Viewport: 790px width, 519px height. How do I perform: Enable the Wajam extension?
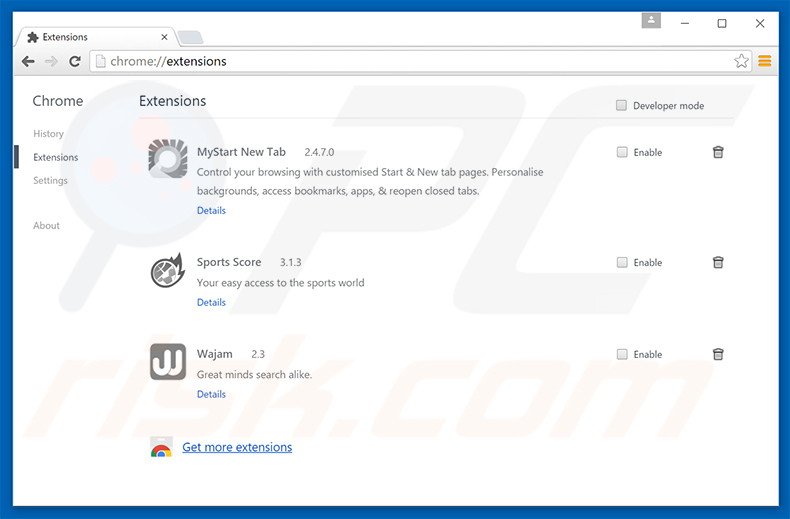click(622, 354)
